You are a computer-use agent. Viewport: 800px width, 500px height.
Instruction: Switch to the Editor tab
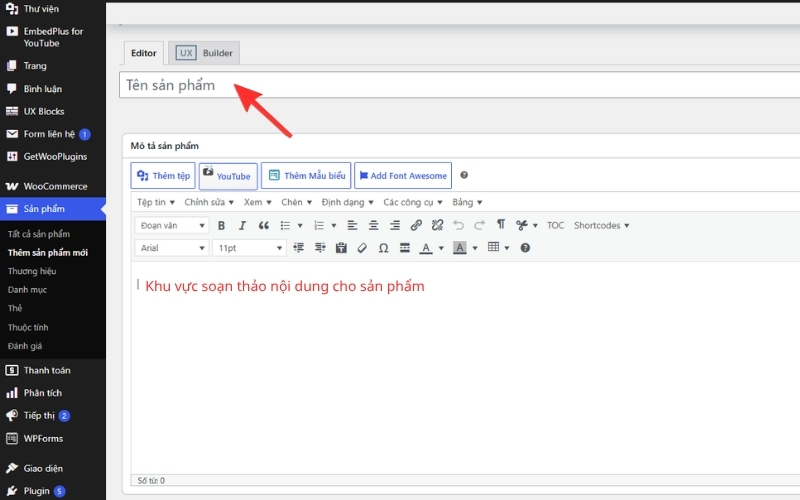pyautogui.click(x=144, y=53)
